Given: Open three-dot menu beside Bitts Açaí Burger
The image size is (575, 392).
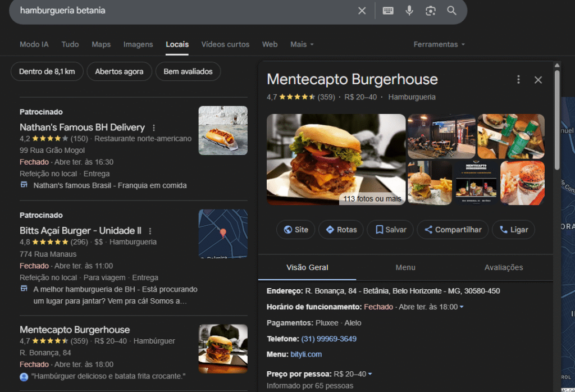Looking at the screenshot, I should (x=150, y=231).
